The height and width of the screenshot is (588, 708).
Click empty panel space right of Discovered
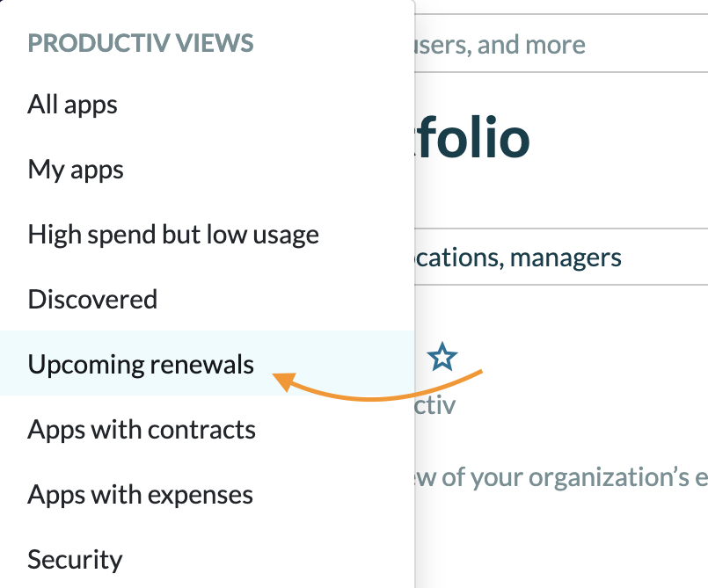click(x=281, y=300)
